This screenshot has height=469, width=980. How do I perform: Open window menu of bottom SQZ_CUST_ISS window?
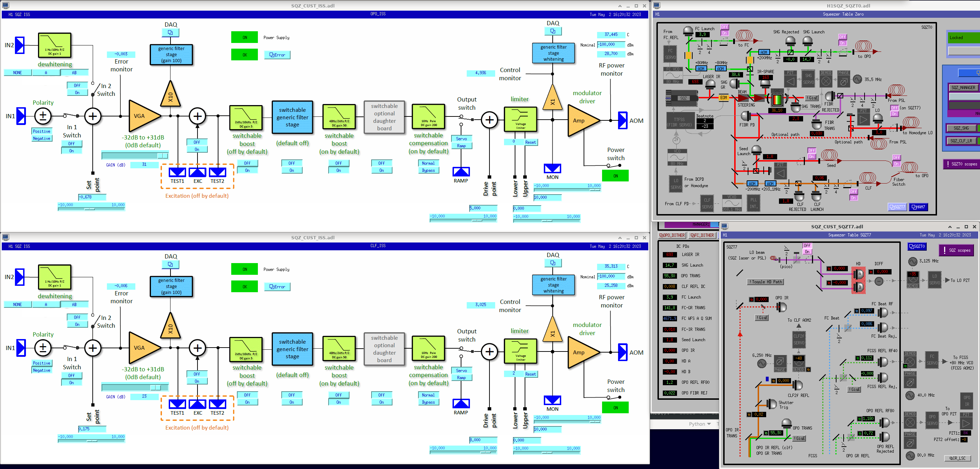(6, 238)
